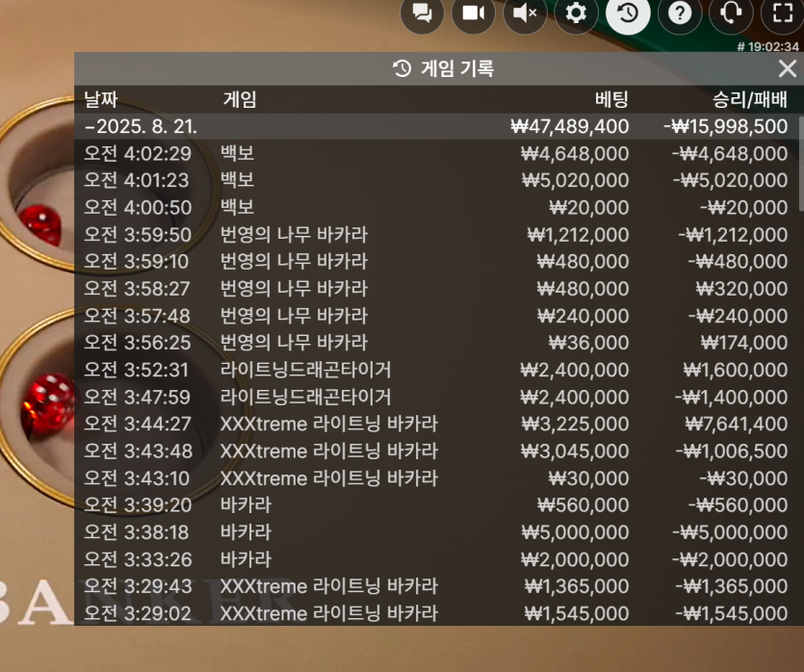Toggle the highlighted game history clock icon
The image size is (804, 672).
pos(628,13)
